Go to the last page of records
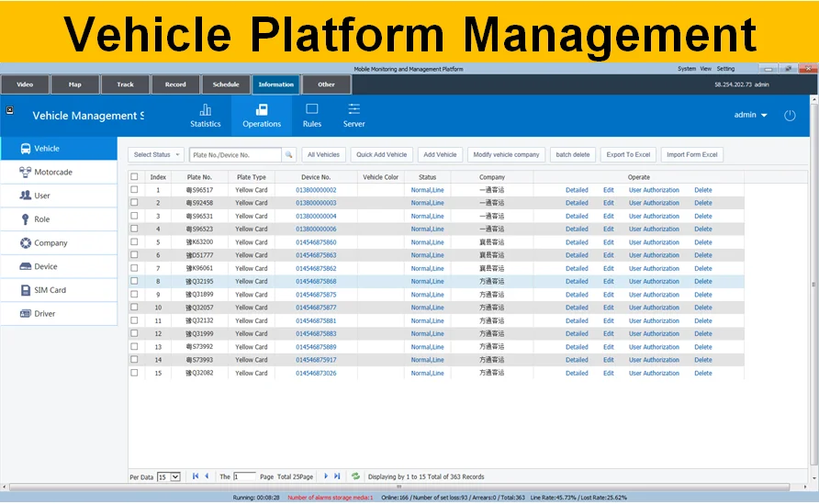This screenshot has width=819, height=504. tap(337, 476)
